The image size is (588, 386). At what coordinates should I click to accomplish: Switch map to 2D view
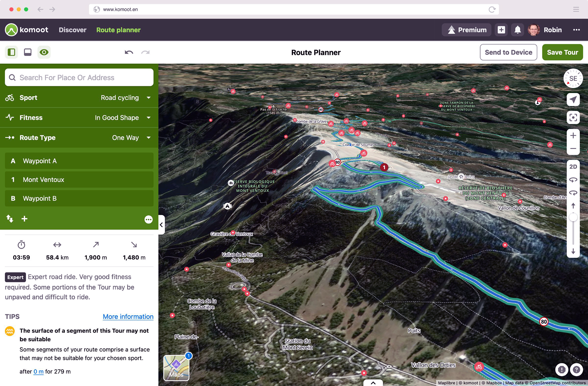coord(573,167)
